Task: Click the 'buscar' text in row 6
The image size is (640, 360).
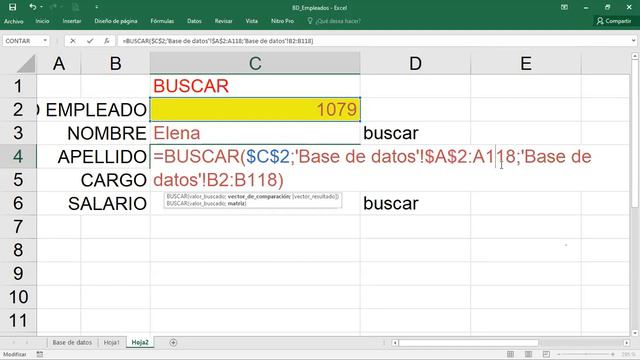Action: pyautogui.click(x=391, y=204)
